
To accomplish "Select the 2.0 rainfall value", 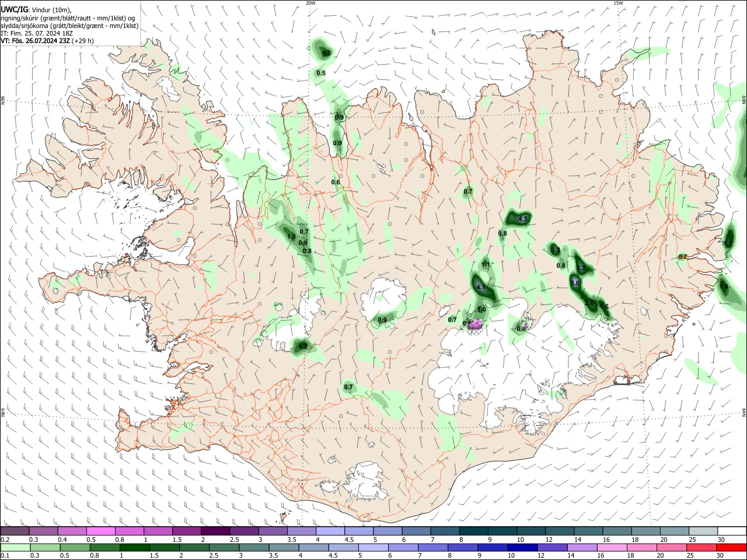I will pos(589,303).
